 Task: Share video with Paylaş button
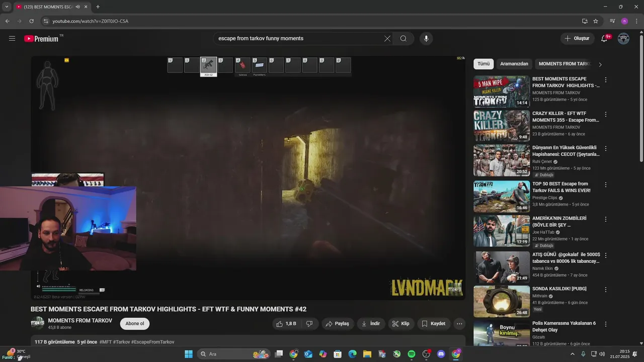[x=338, y=323]
